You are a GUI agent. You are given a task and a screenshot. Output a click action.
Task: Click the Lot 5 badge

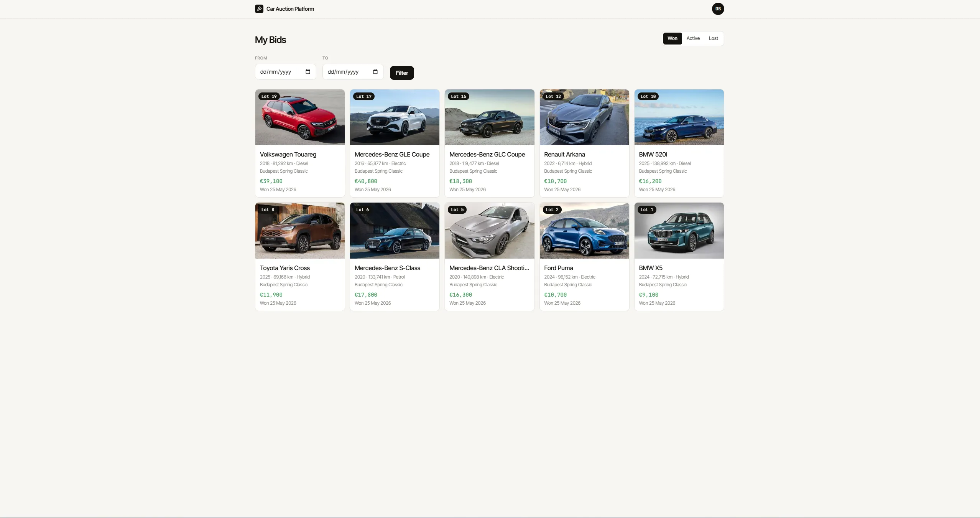(x=457, y=210)
